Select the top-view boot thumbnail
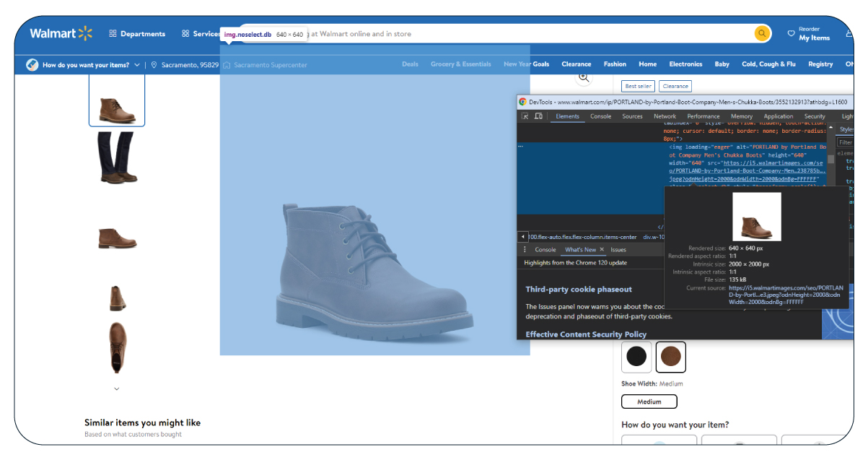 (118, 347)
